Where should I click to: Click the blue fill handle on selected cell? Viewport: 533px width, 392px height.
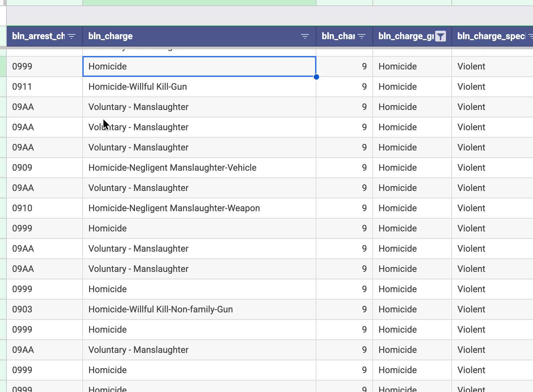point(316,77)
